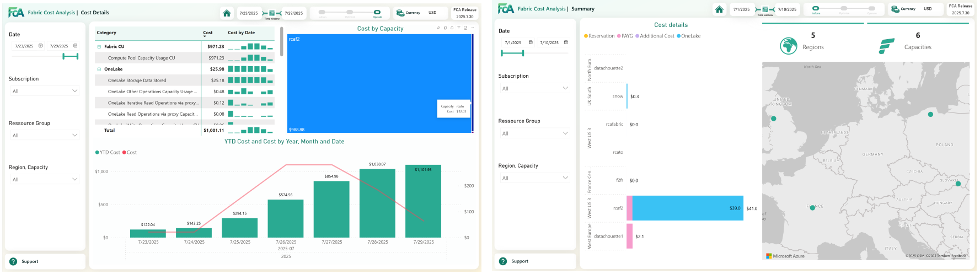Screen dimensions: 980x274
Task: Click the Currency coins icon on Summary page
Action: tap(896, 9)
